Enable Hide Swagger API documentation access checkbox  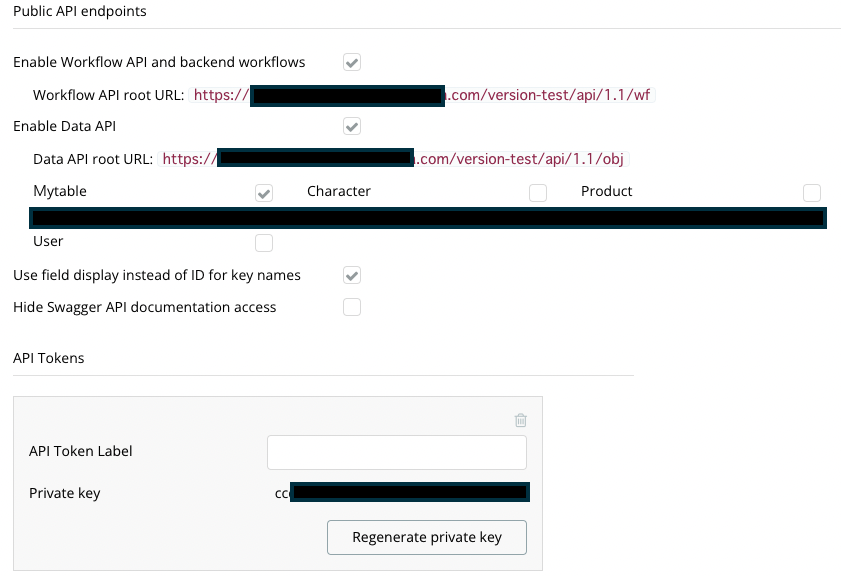(352, 307)
